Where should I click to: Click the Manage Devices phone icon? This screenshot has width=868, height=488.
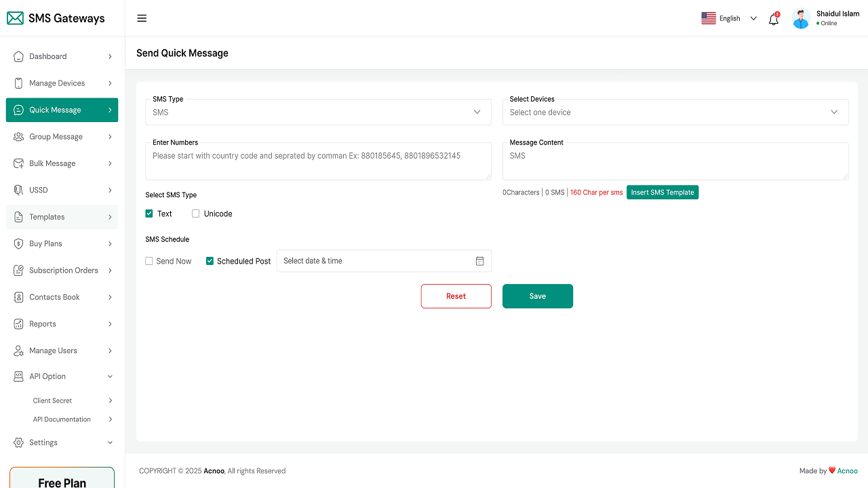(18, 83)
